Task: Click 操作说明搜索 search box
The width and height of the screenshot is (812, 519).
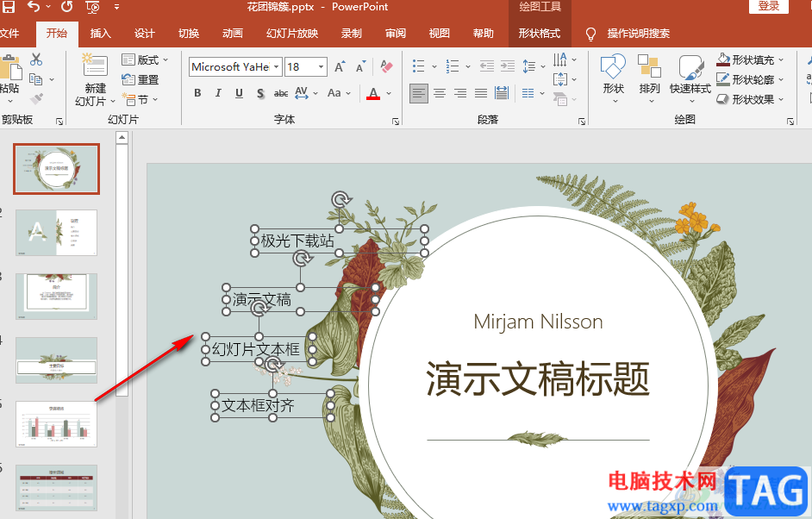Action: [x=639, y=34]
